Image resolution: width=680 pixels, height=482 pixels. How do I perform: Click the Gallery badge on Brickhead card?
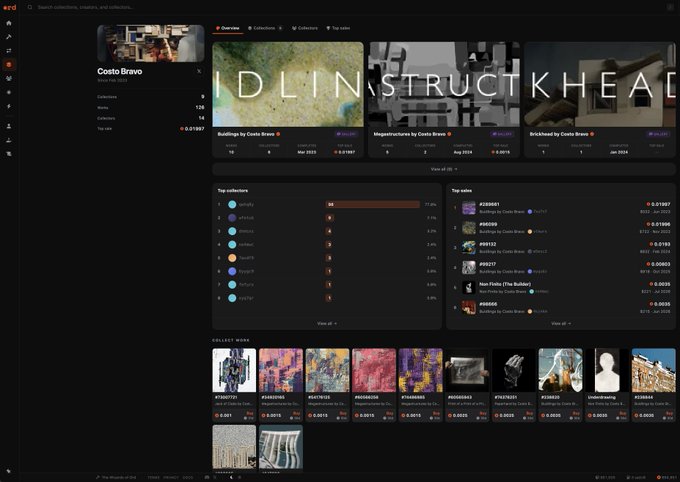658,134
